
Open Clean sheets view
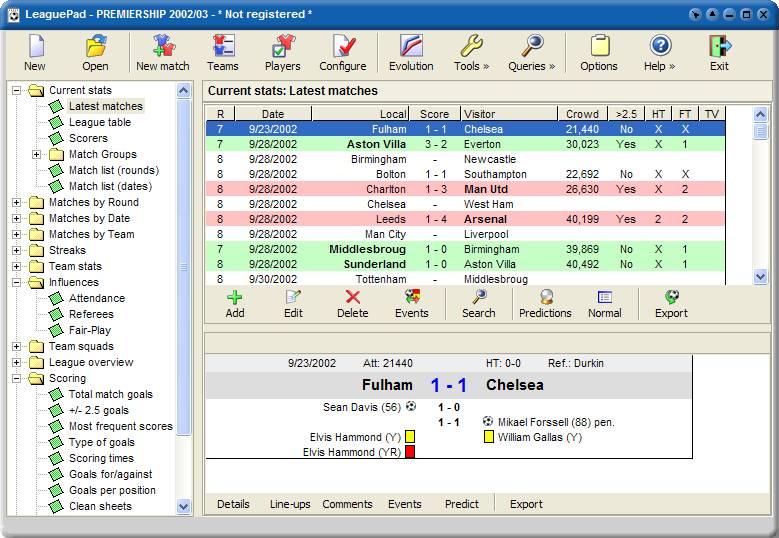pos(100,506)
